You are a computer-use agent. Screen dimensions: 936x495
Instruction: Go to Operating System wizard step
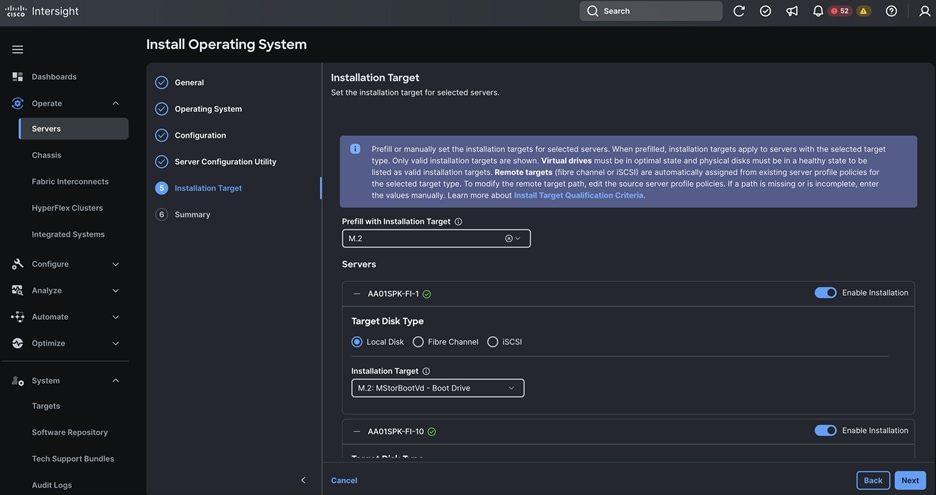(x=208, y=109)
